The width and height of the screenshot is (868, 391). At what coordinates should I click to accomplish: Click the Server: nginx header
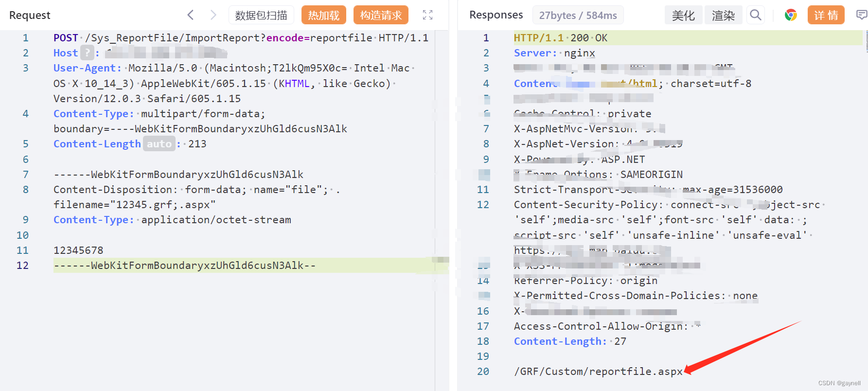(554, 53)
